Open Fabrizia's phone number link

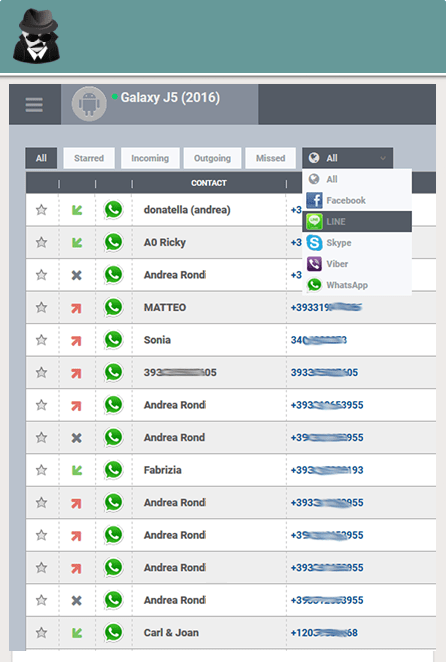327,470
